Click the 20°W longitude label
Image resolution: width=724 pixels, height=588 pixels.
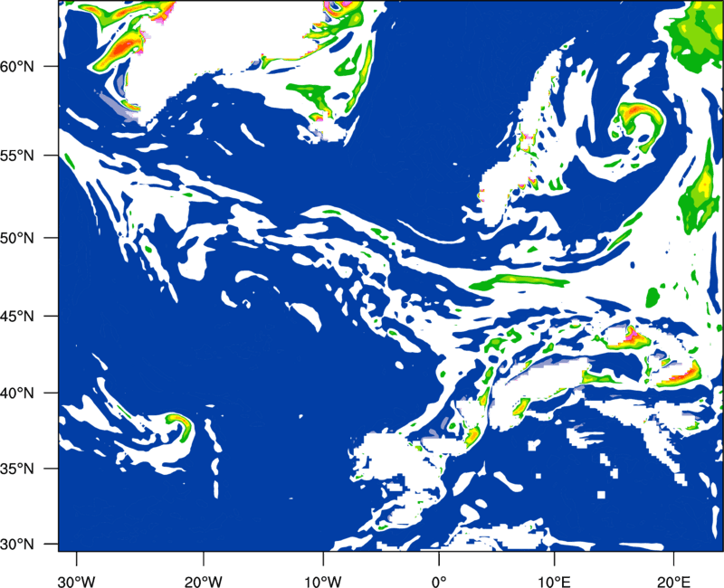(x=203, y=582)
